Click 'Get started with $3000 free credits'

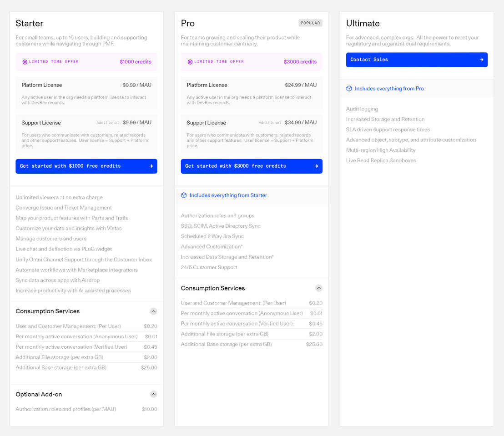pos(252,166)
